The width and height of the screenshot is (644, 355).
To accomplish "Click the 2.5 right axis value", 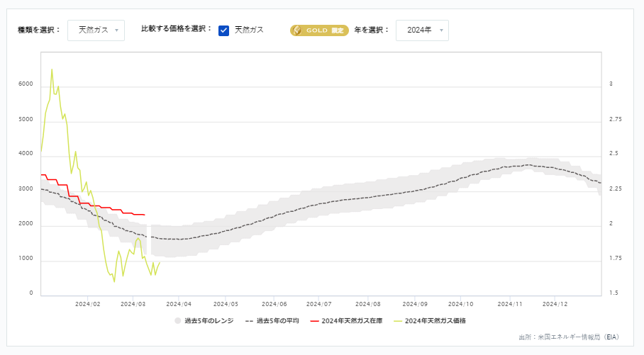I will tap(614, 154).
